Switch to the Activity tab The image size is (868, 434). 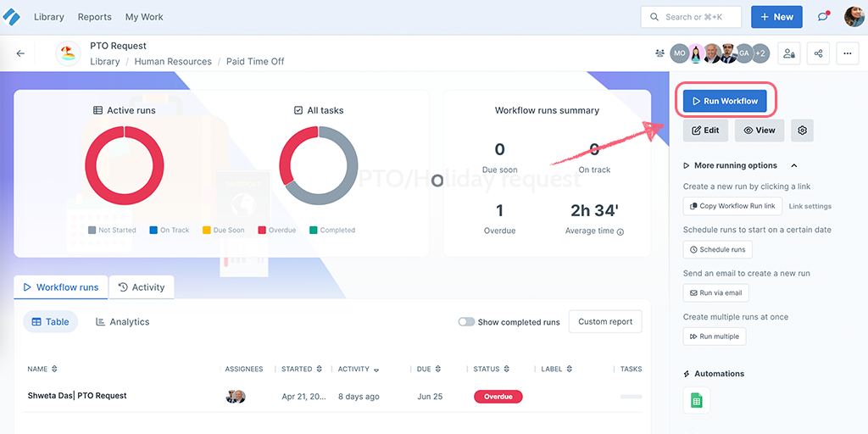[x=142, y=287]
